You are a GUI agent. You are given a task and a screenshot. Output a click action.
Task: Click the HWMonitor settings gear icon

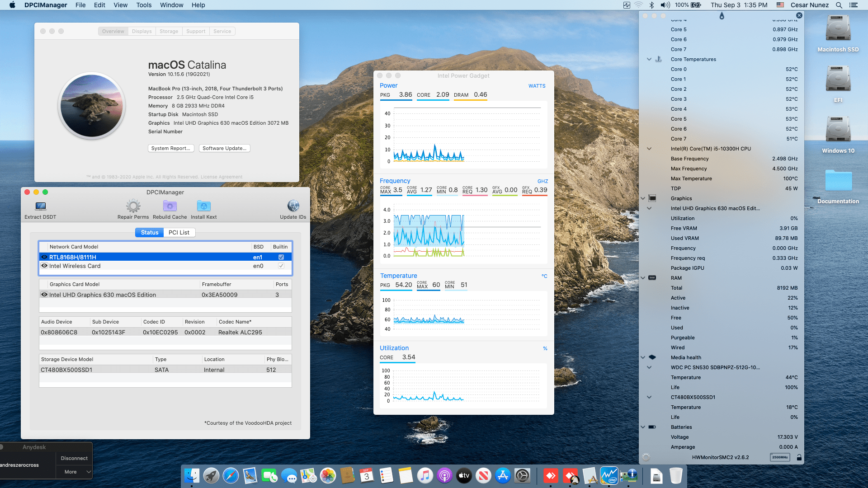click(646, 457)
